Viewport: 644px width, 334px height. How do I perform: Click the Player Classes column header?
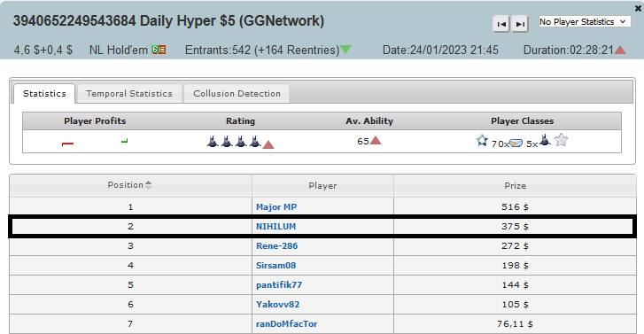(x=522, y=121)
